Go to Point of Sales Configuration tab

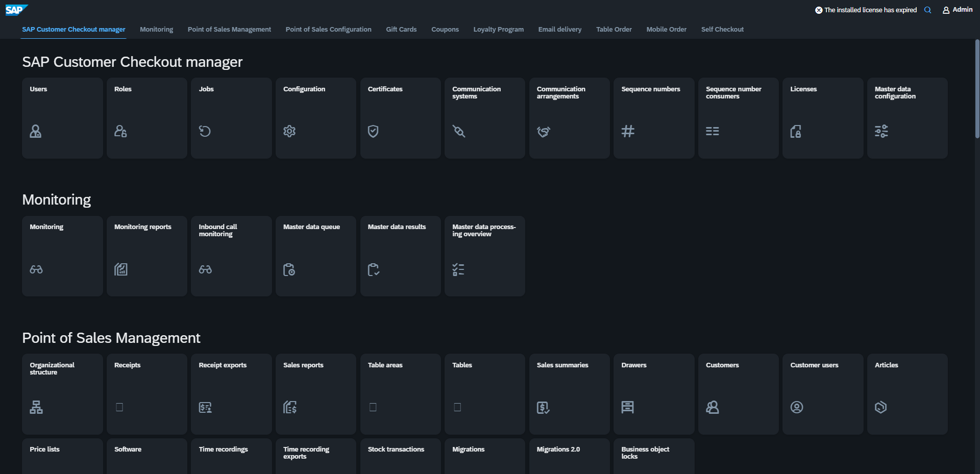(328, 30)
